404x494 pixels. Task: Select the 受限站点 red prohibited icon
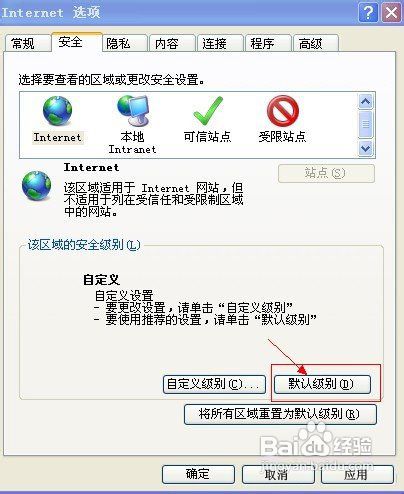[x=283, y=111]
